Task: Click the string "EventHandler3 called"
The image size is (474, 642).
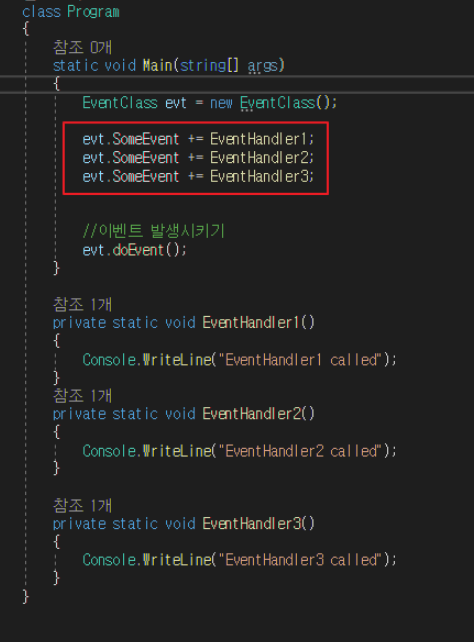Action: point(300,560)
